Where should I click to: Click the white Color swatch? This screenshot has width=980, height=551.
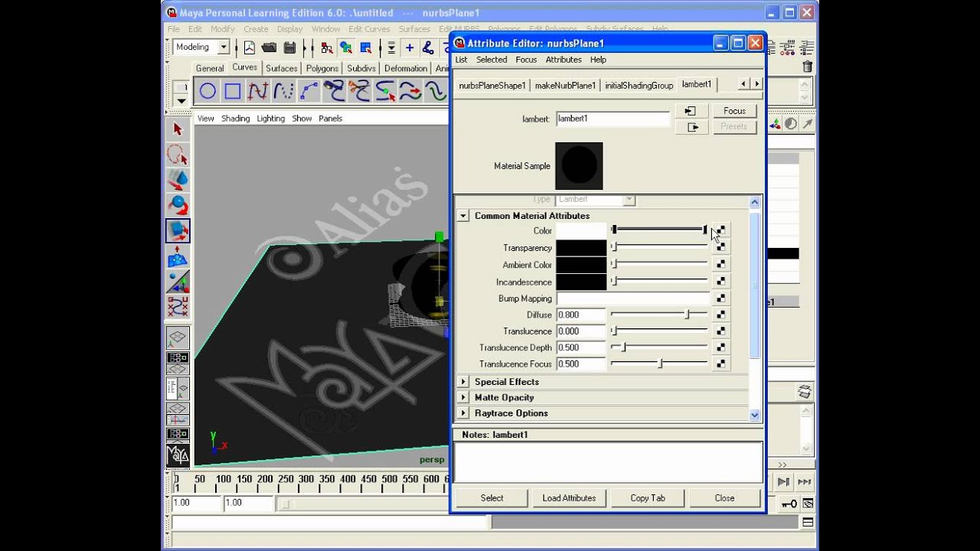(581, 230)
